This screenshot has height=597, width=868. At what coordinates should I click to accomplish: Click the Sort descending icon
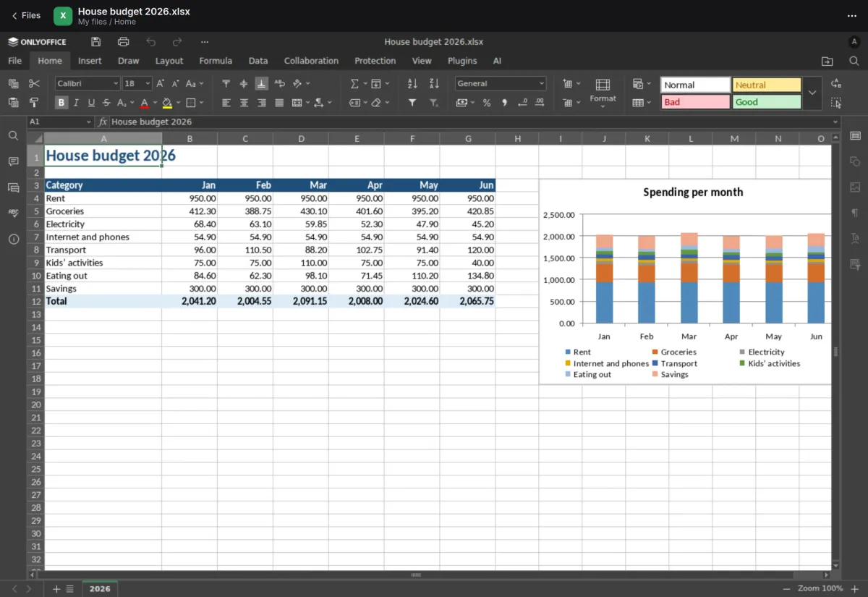434,84
